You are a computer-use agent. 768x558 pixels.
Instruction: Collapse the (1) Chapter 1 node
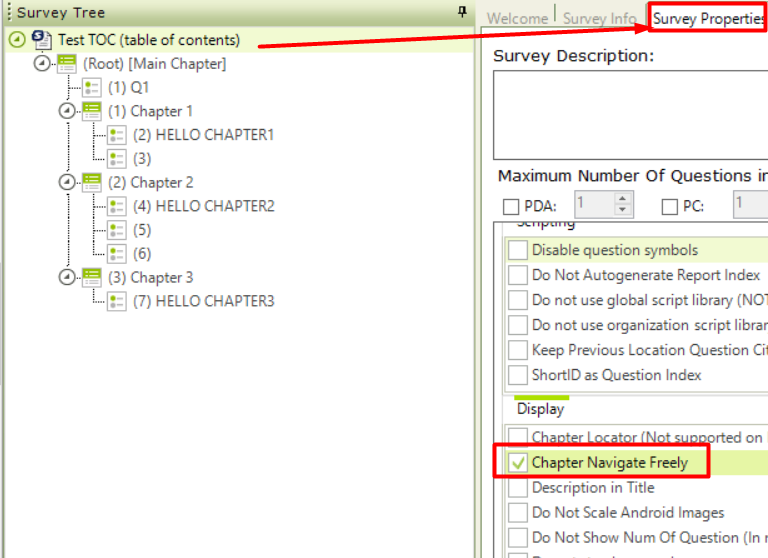coord(67,111)
